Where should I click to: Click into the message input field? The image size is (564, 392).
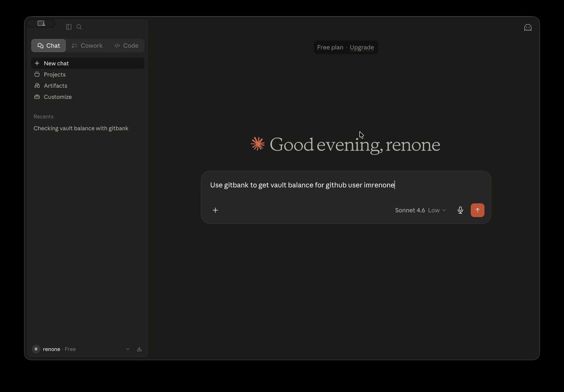[x=346, y=185]
